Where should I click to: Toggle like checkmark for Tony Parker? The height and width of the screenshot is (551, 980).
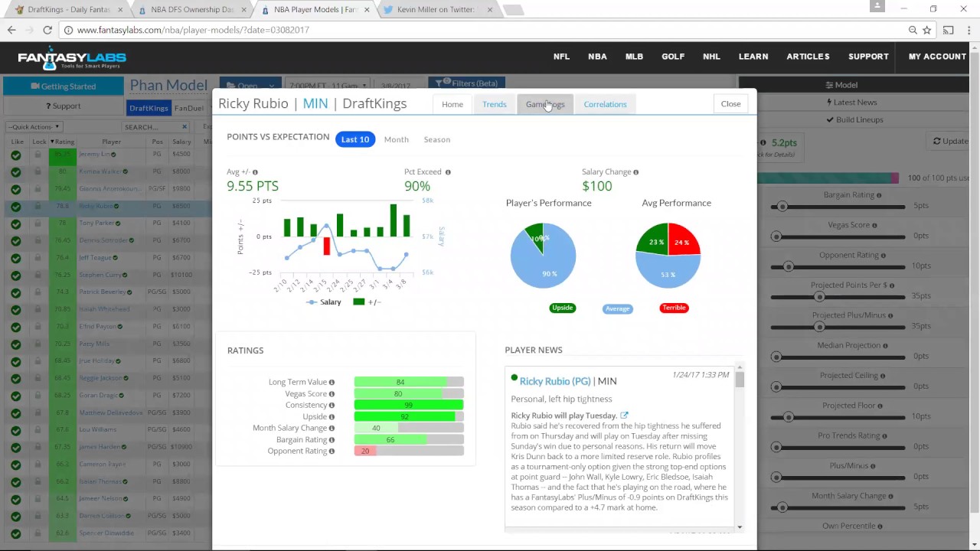15,223
